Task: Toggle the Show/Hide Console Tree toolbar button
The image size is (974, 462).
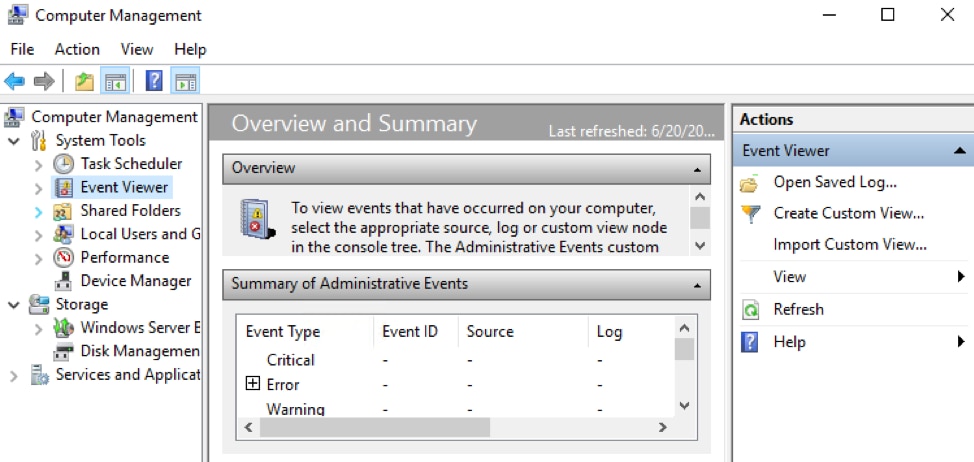Action: click(115, 81)
